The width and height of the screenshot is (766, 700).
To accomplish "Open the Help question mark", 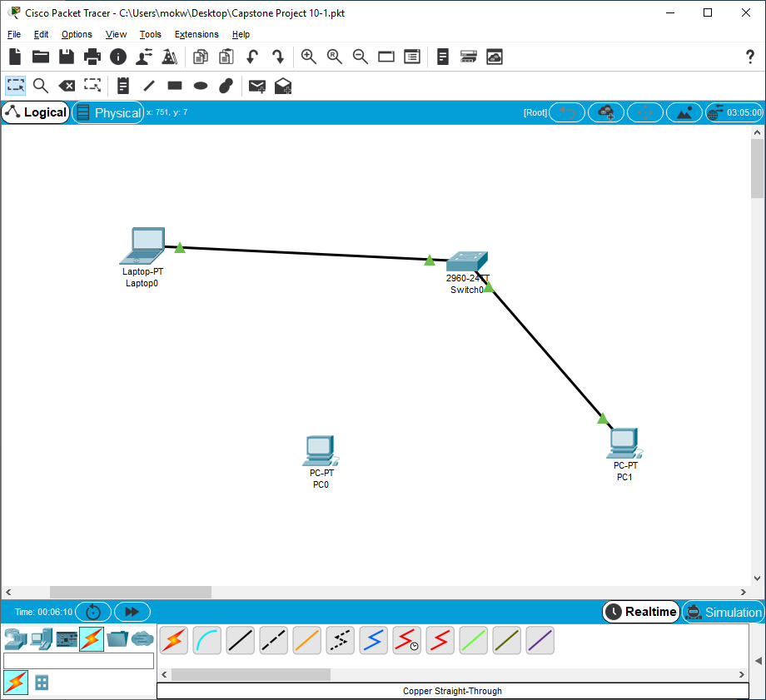I will pos(750,57).
